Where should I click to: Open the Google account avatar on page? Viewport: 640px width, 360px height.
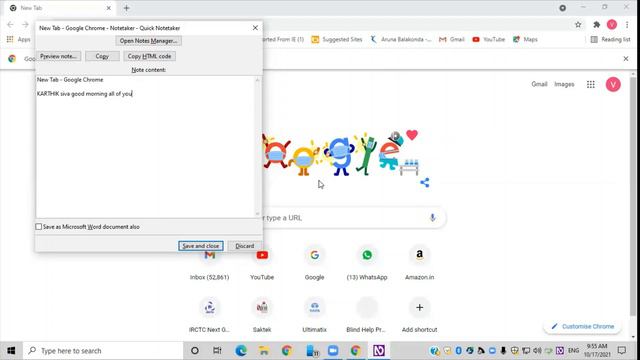click(x=613, y=84)
